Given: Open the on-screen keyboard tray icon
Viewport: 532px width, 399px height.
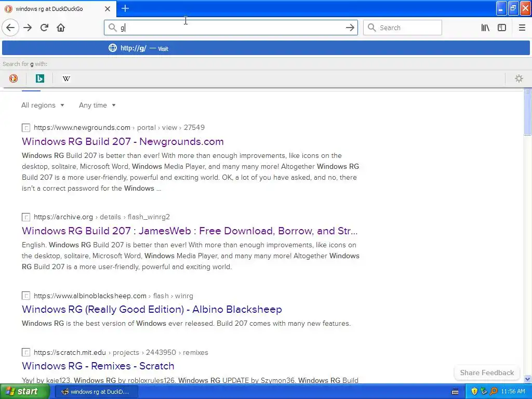Looking at the screenshot, I should [455, 392].
